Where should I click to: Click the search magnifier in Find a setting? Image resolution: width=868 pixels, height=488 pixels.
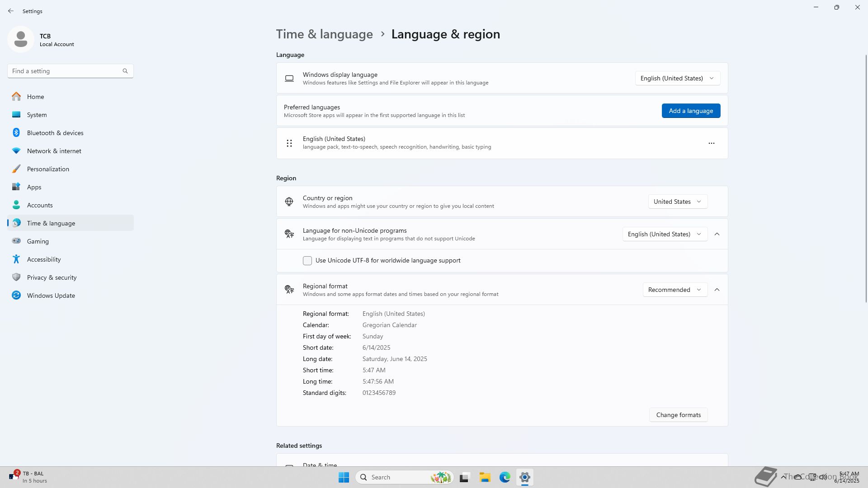pos(125,71)
